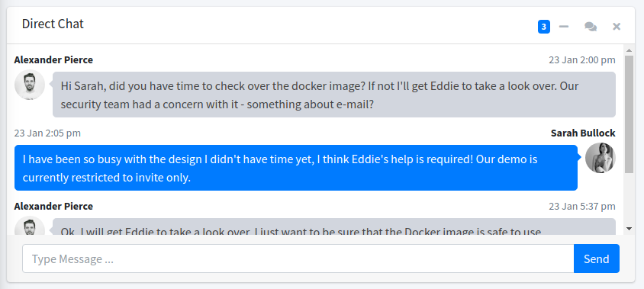This screenshot has height=289, width=644.
Task: Click the blue unread messages badge showing 3
Action: pos(544,27)
